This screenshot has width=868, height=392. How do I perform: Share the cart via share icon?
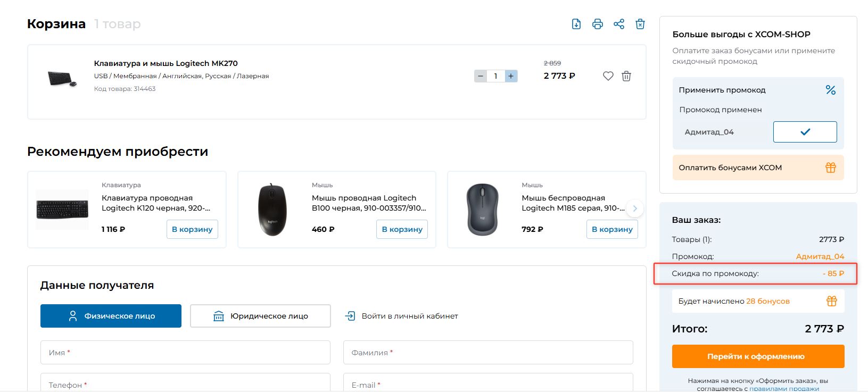tap(619, 24)
